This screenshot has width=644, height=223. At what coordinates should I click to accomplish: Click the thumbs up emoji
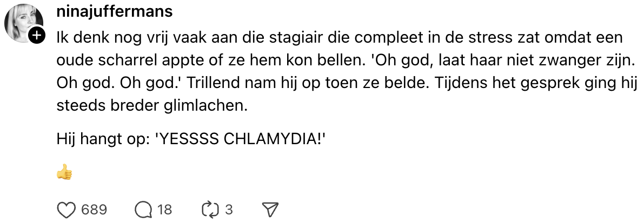64,173
